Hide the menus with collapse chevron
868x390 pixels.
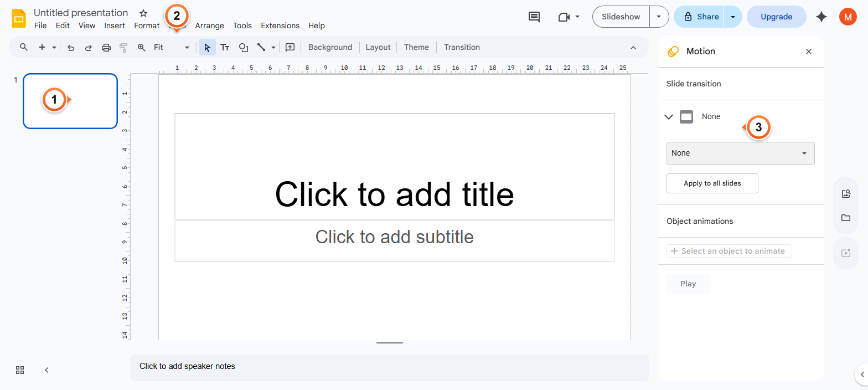tap(633, 48)
